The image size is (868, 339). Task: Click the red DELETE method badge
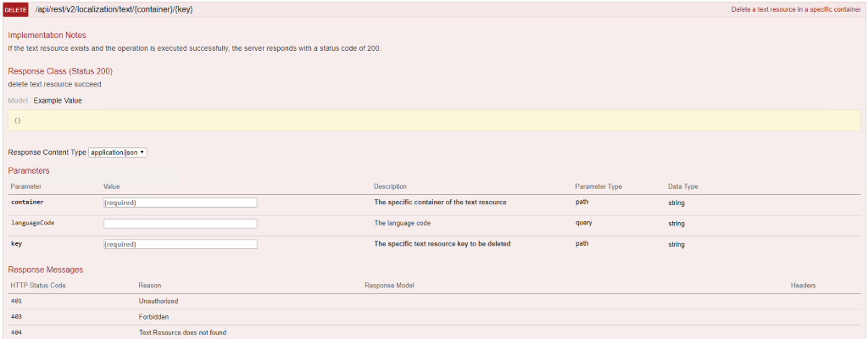[16, 9]
